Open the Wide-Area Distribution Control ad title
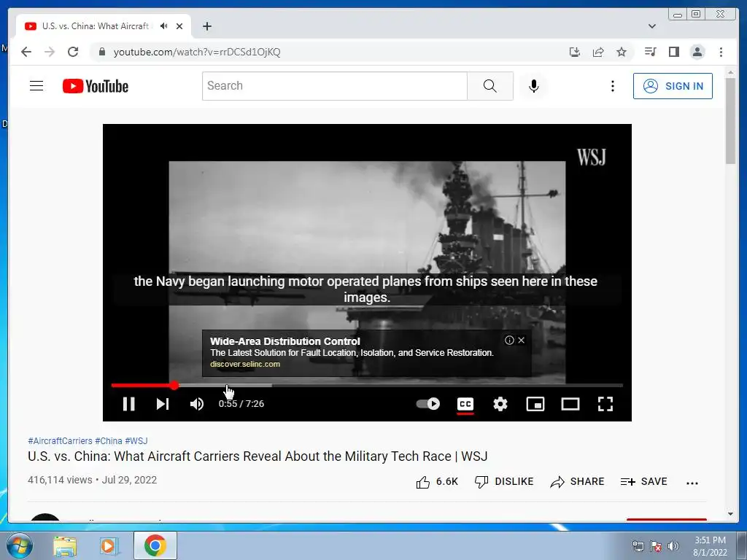 point(285,341)
